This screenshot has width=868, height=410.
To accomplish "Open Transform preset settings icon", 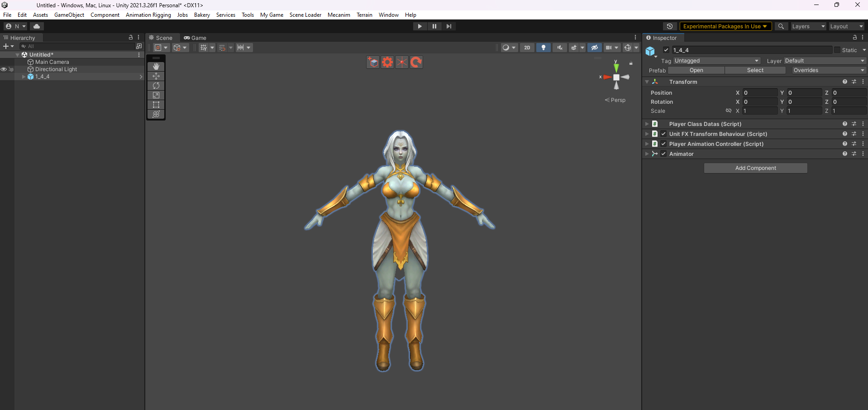I will (854, 82).
